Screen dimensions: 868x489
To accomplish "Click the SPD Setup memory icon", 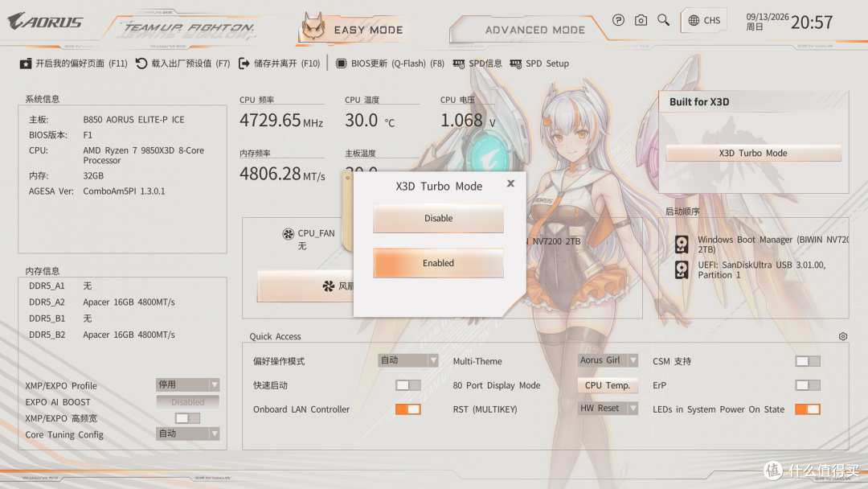I will pos(515,64).
